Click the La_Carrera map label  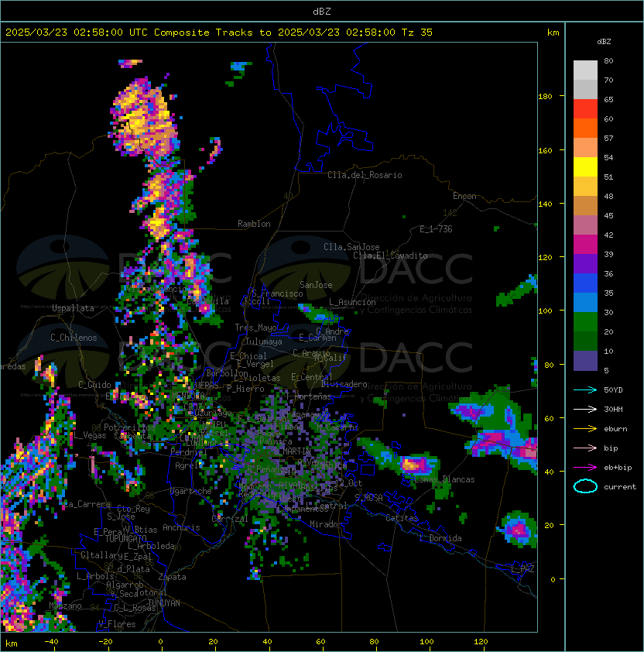click(x=87, y=504)
